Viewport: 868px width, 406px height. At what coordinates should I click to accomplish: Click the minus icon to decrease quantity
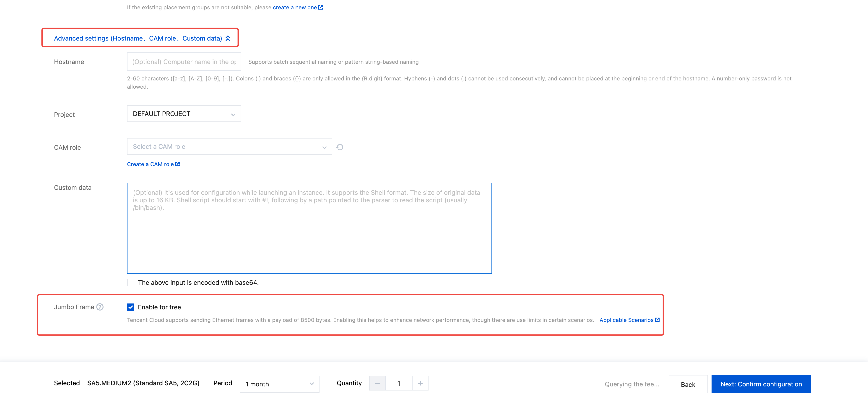377,383
